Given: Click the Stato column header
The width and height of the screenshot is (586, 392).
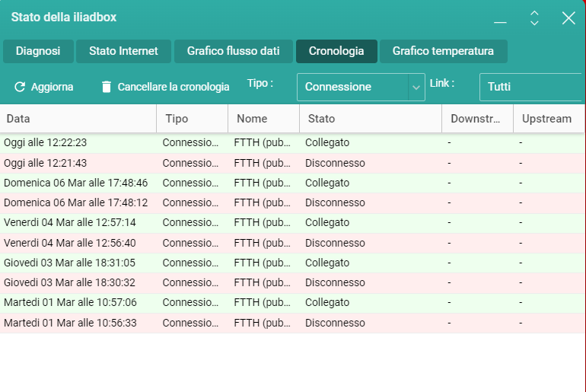Looking at the screenshot, I should click(371, 119).
